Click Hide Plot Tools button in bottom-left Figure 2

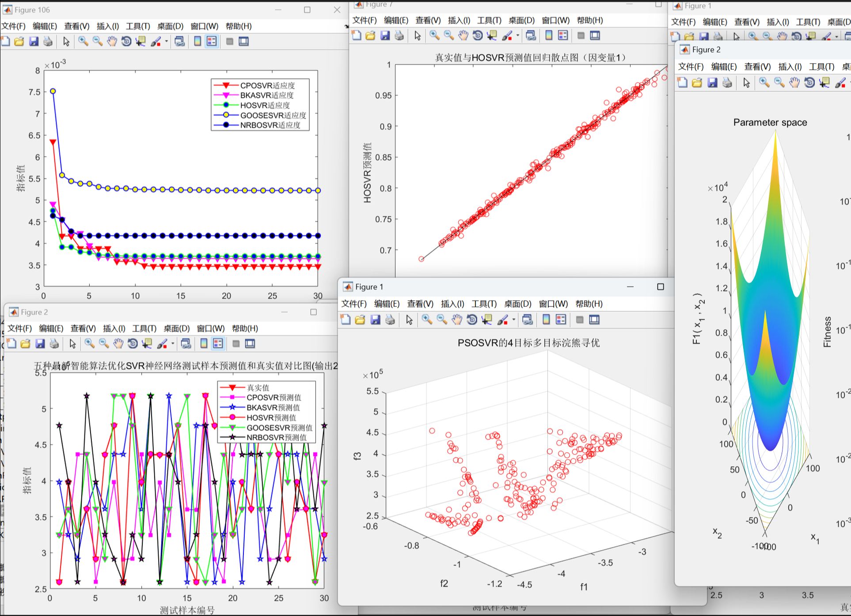(236, 344)
